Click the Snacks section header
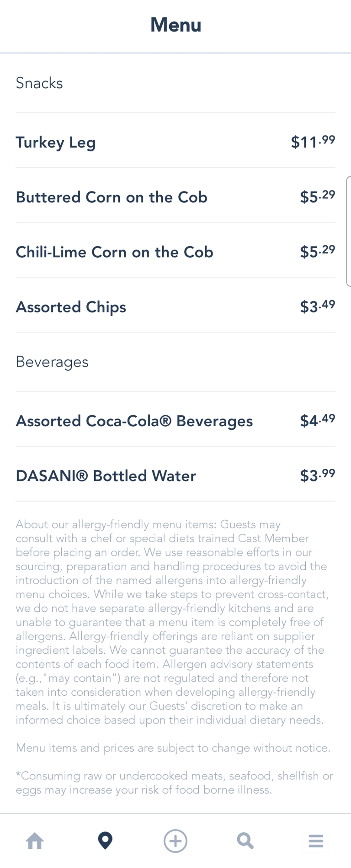351x868 pixels. click(x=39, y=83)
